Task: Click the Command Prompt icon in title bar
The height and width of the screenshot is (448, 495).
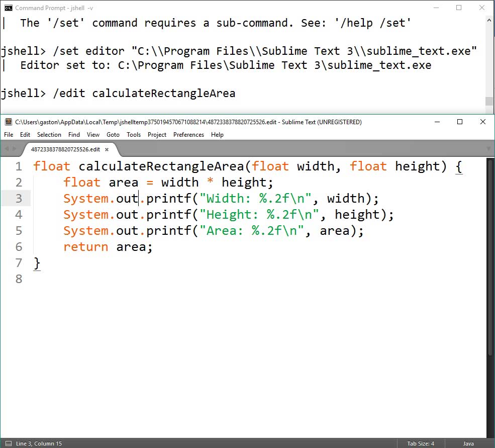Action: [9, 8]
